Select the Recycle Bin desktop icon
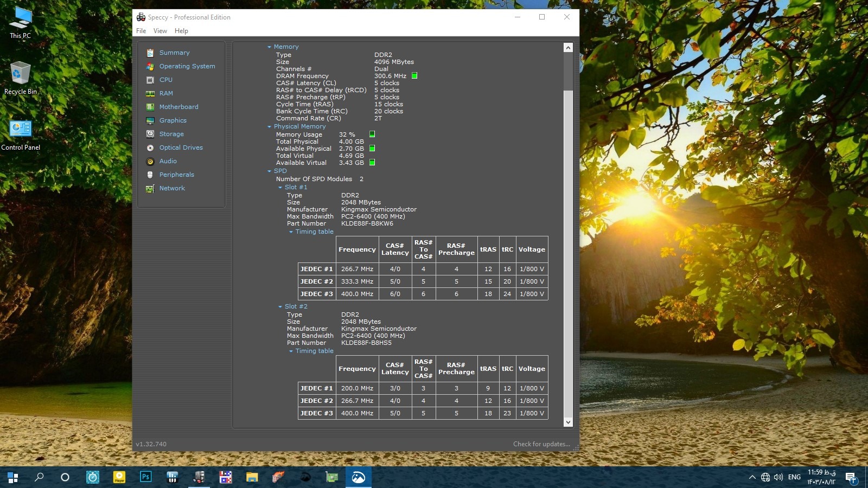The image size is (868, 488). [x=21, y=78]
